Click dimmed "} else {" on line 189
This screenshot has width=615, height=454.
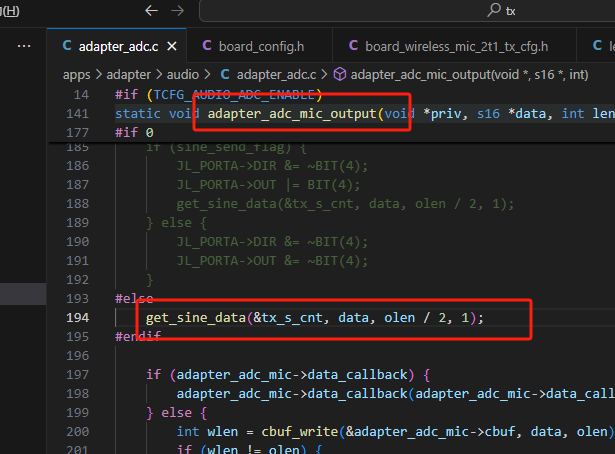click(x=176, y=223)
